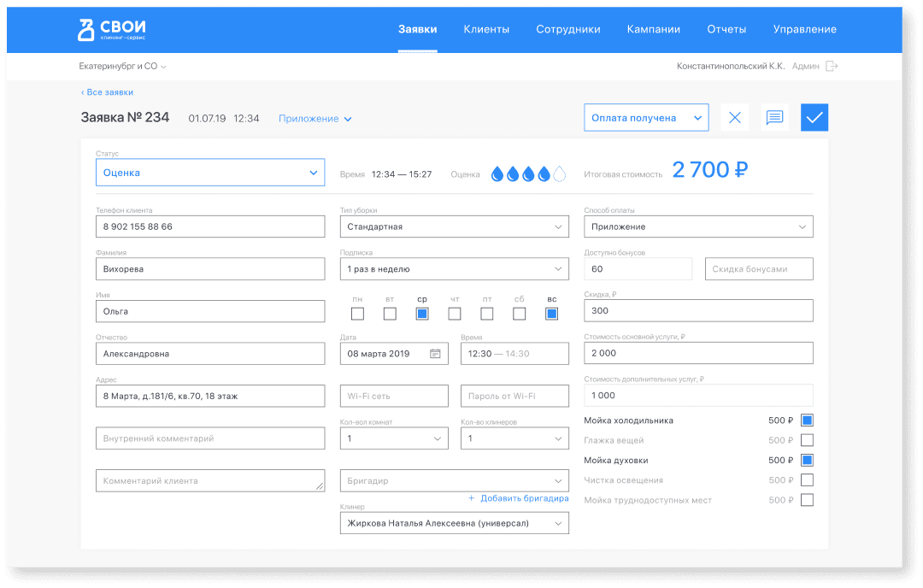Expand the Статус Оценка dropdown
The image size is (923, 588).
click(x=210, y=173)
